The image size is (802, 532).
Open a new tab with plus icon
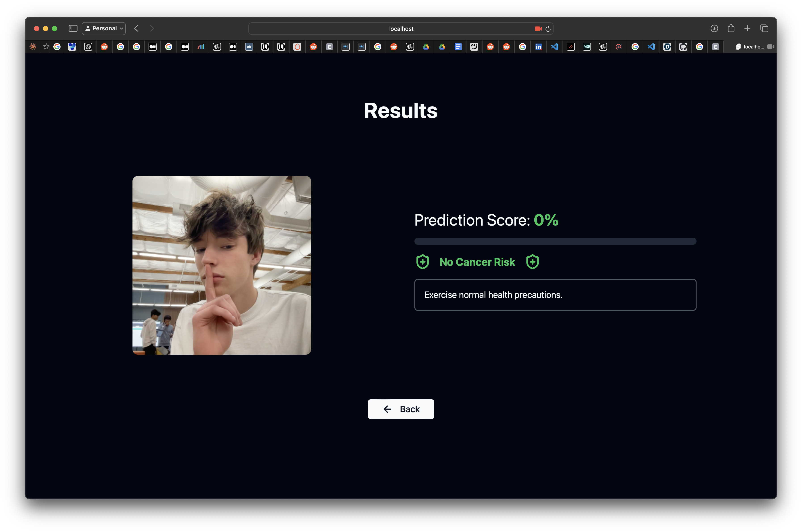coord(747,29)
